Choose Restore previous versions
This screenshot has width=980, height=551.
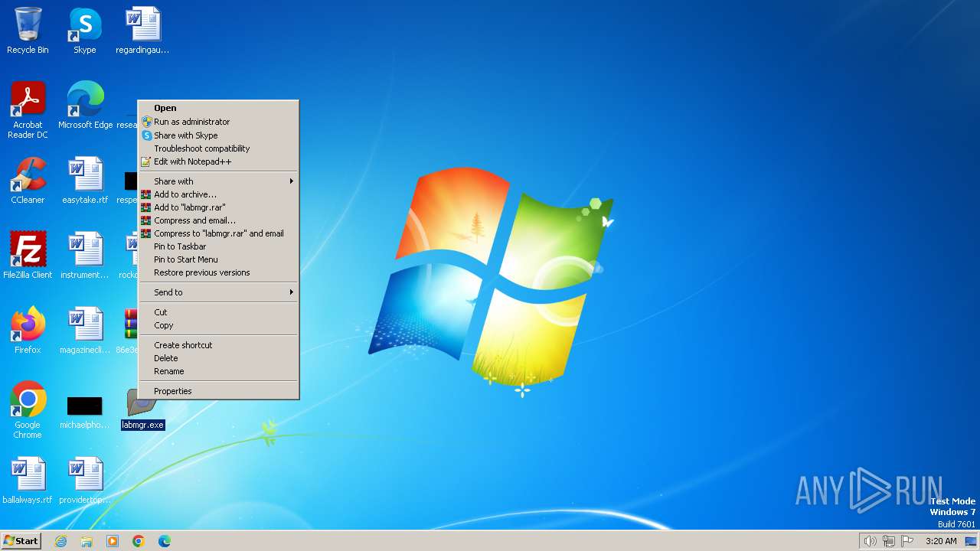[218, 272]
